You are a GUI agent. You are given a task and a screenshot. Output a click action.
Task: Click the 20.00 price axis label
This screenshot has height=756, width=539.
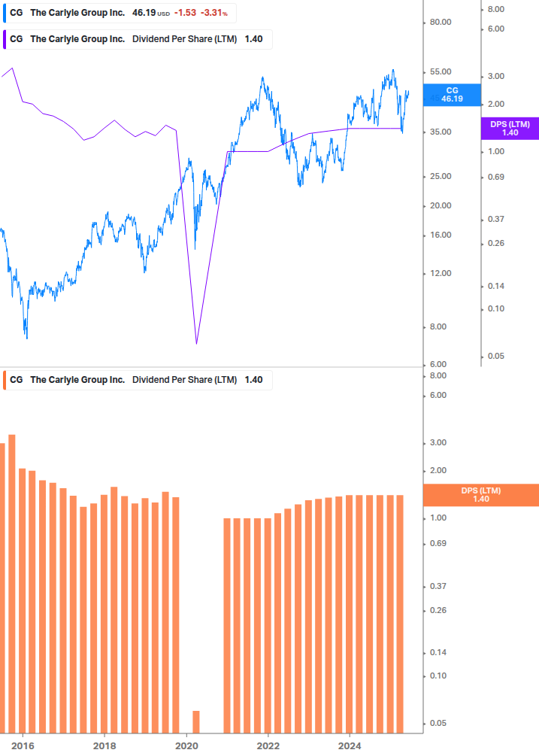pos(441,206)
